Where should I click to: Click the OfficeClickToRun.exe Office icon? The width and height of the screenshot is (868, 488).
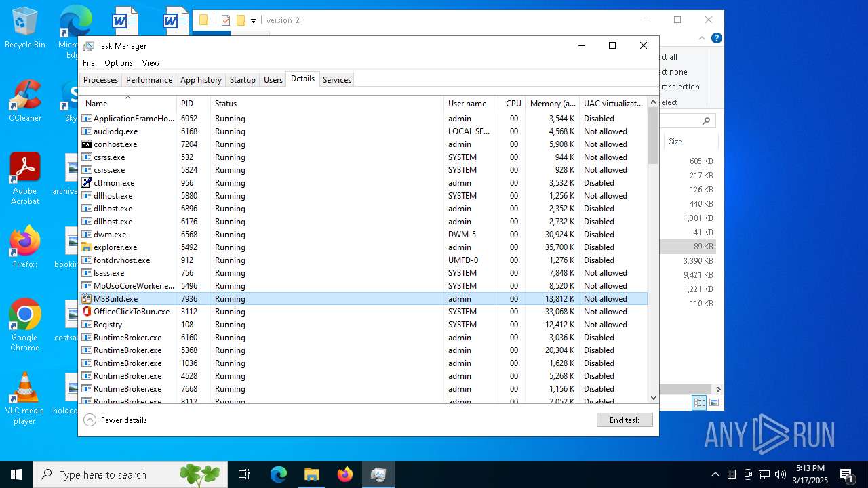click(87, 312)
